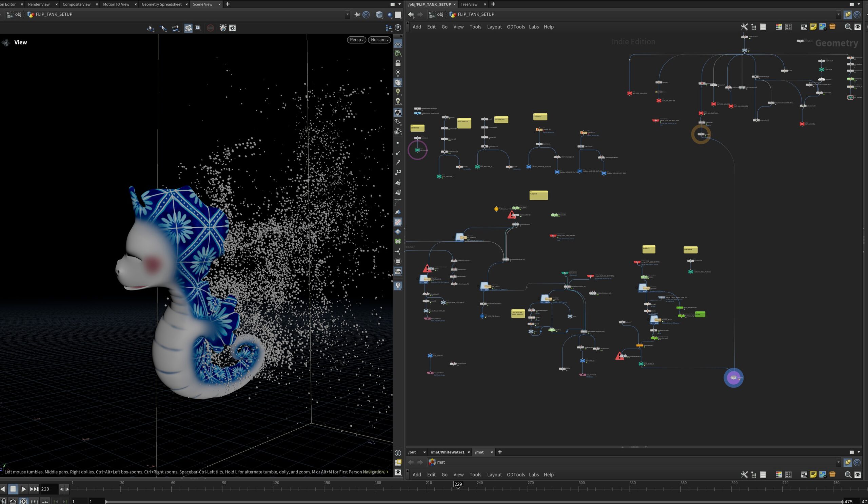The height and width of the screenshot is (504, 868).
Task: Add a sticky note to the network
Action: pos(813,27)
